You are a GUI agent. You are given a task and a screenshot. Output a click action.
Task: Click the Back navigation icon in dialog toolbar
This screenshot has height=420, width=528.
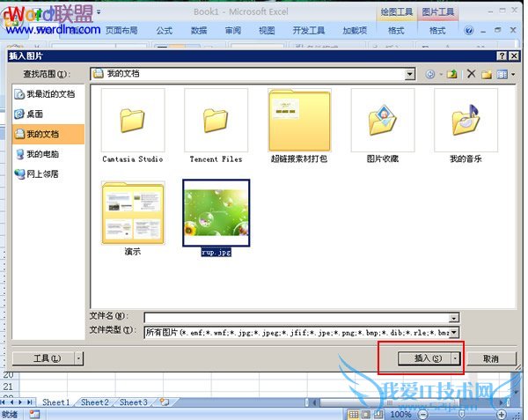[x=430, y=74]
